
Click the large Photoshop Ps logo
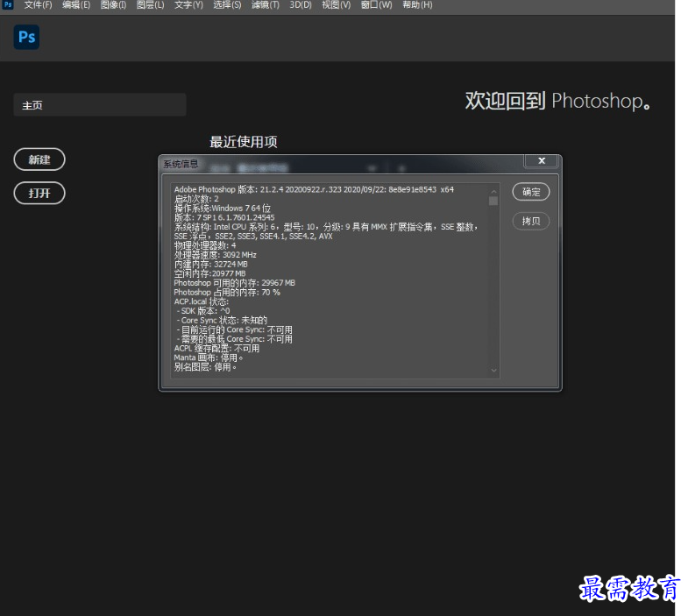pyautogui.click(x=27, y=37)
